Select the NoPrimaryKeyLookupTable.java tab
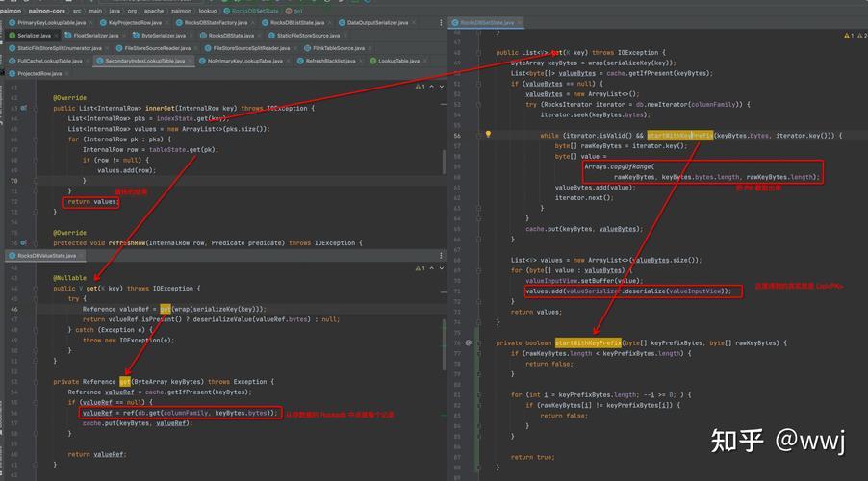Viewport: 868px width, 481px height. click(245, 61)
